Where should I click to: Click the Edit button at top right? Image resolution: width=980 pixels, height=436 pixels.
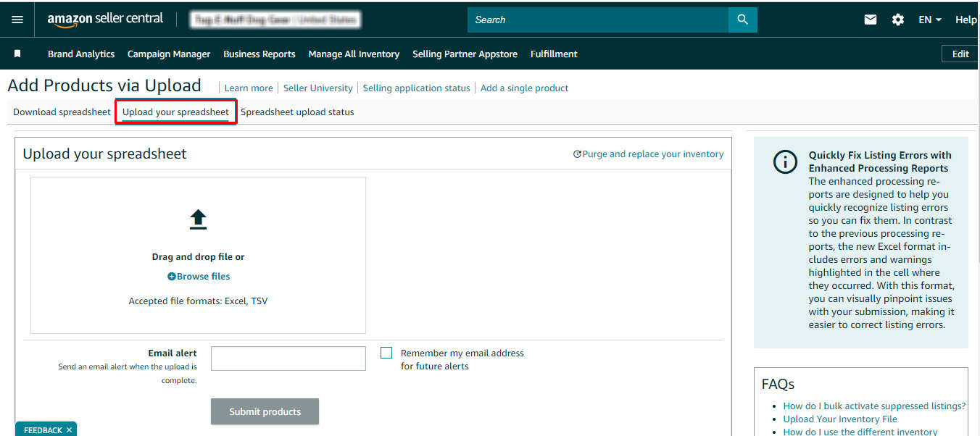[x=960, y=54]
